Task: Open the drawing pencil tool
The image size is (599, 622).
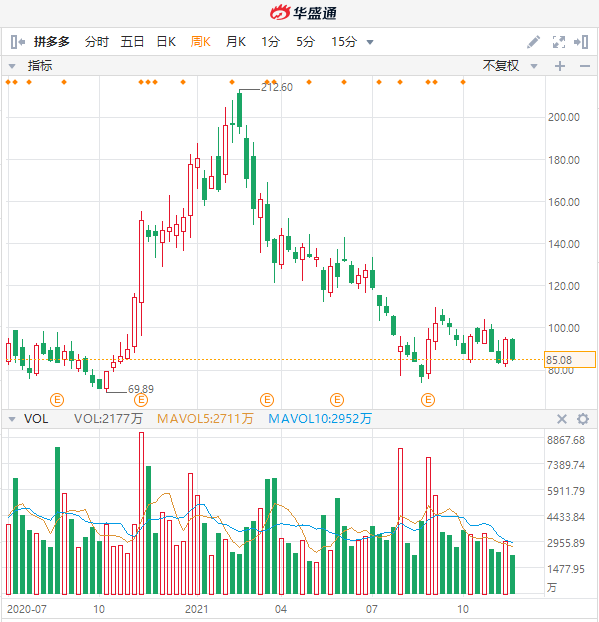Action: click(x=533, y=42)
